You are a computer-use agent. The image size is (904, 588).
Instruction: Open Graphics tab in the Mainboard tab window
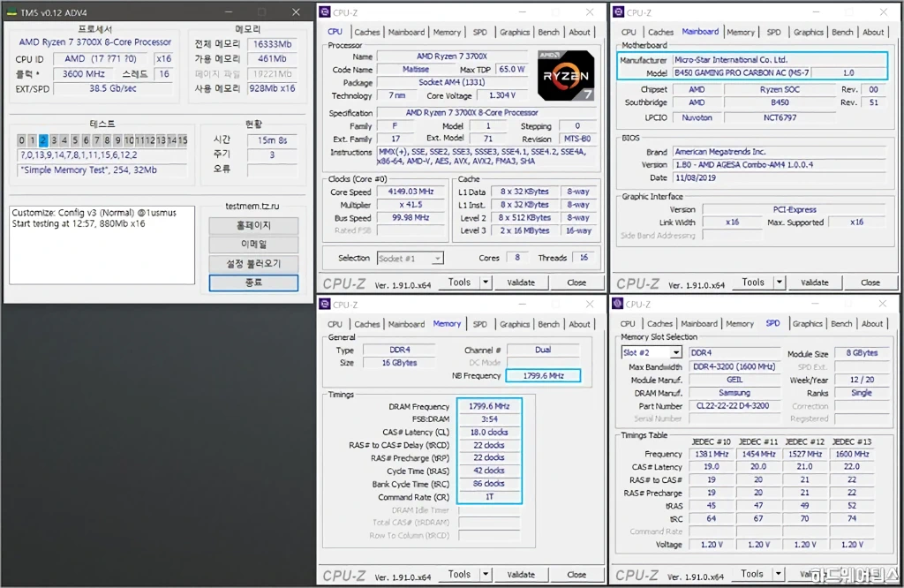coord(809,33)
